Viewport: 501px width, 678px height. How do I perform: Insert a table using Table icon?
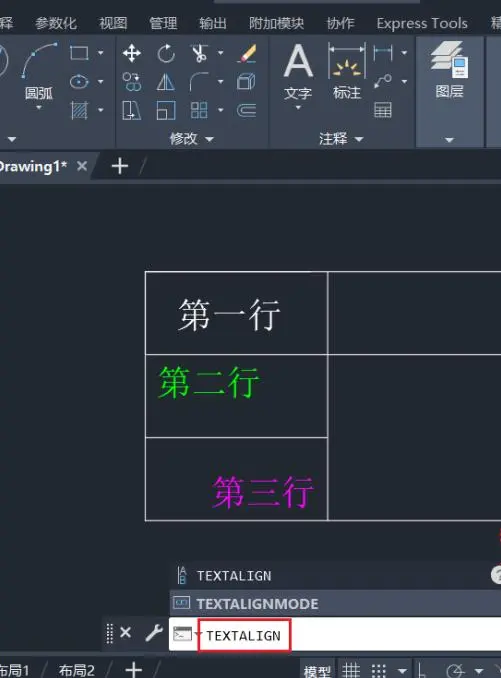pos(383,110)
